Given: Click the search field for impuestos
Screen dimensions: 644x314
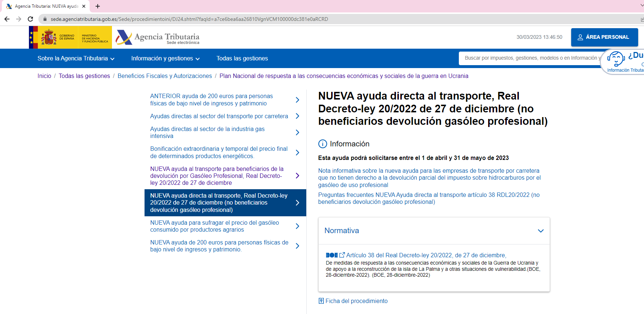Looking at the screenshot, I should pos(530,58).
